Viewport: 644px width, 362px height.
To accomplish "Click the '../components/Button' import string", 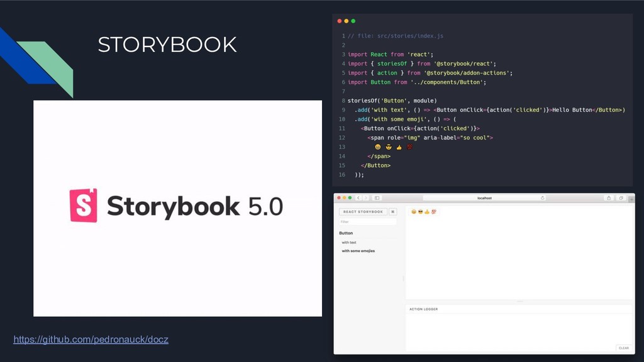I will [x=448, y=82].
